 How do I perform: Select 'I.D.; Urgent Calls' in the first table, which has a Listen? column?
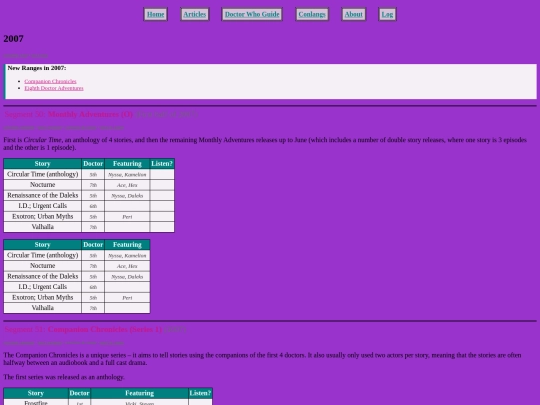point(43,206)
